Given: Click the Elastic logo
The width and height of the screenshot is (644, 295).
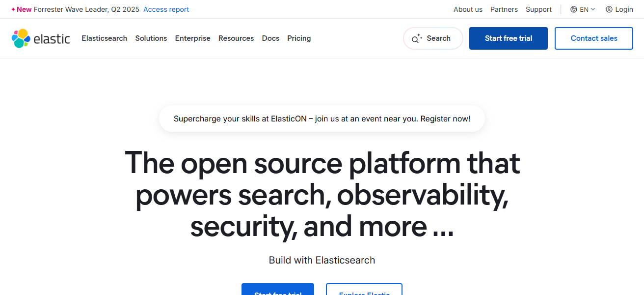Looking at the screenshot, I should [41, 38].
